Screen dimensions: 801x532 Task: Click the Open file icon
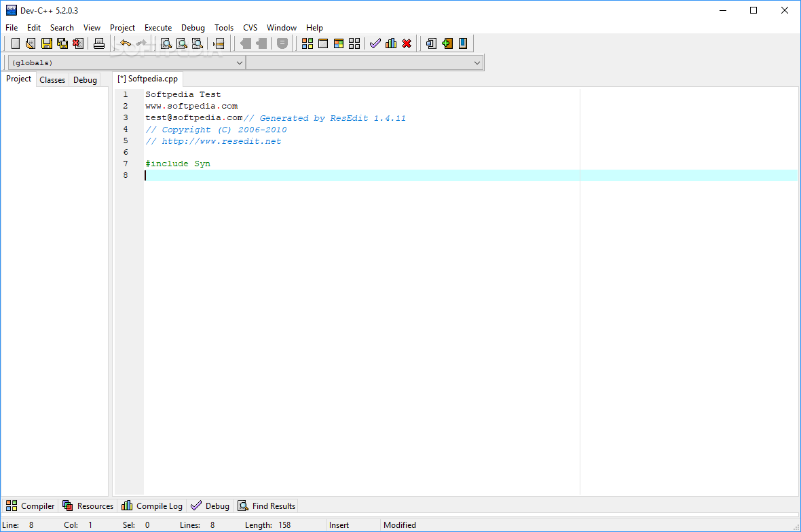coord(31,43)
